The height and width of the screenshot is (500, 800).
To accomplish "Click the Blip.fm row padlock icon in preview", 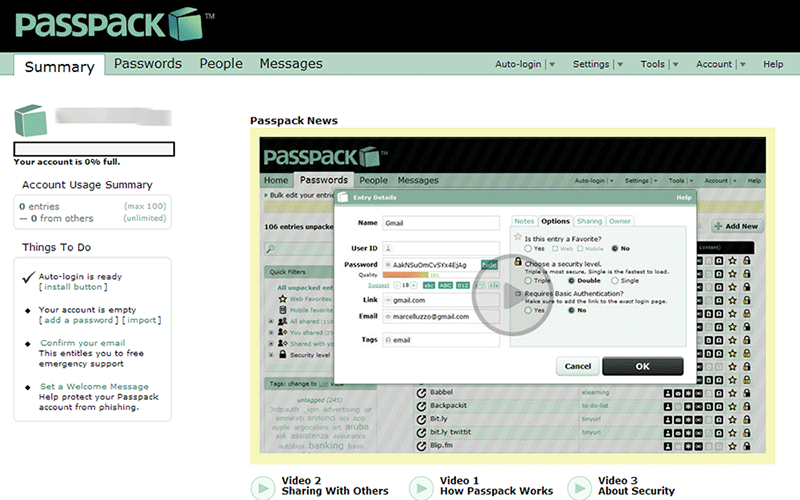I will coord(746,446).
